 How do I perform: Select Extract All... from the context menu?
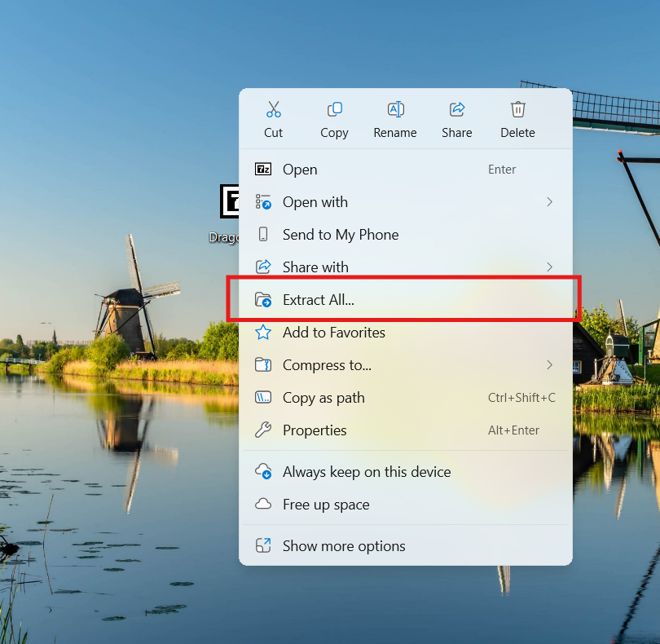point(319,300)
